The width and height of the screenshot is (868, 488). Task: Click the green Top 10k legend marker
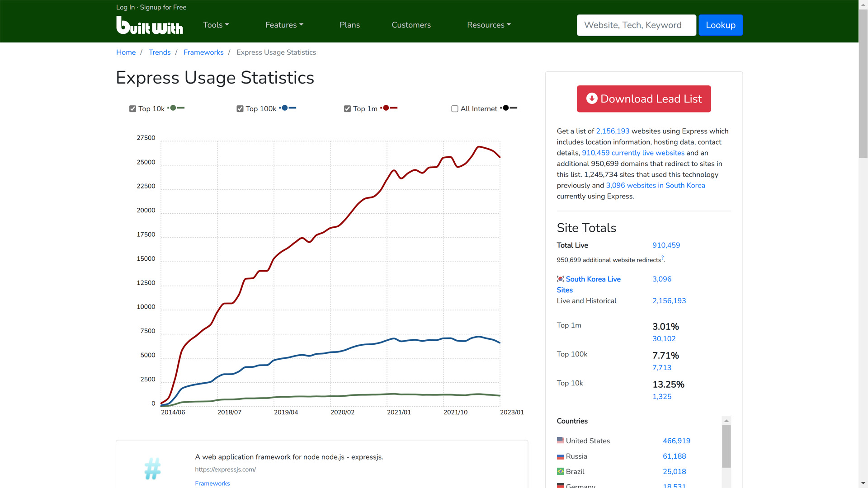pyautogui.click(x=176, y=108)
